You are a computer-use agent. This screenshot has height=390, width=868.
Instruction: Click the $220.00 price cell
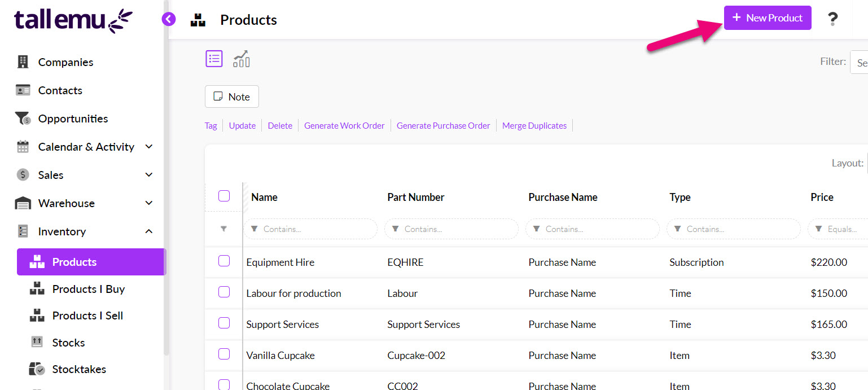(x=828, y=262)
